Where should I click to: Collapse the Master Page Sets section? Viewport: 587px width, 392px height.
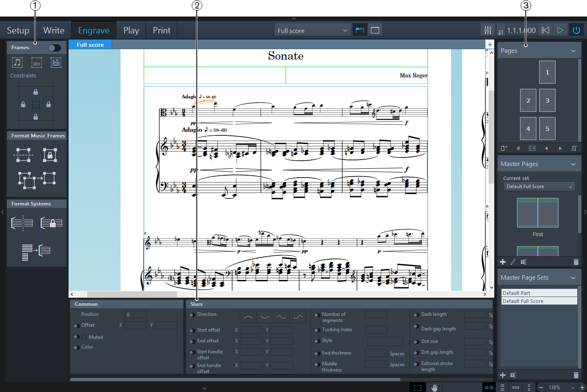[573, 278]
